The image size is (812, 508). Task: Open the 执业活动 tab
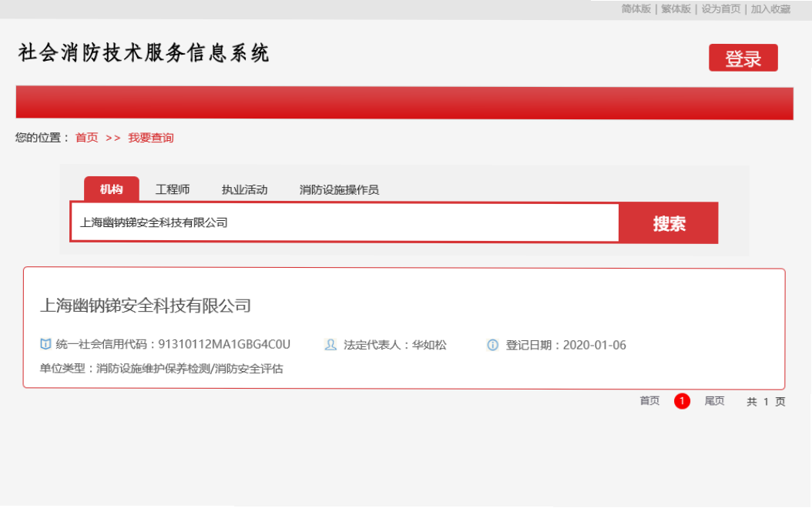click(244, 189)
